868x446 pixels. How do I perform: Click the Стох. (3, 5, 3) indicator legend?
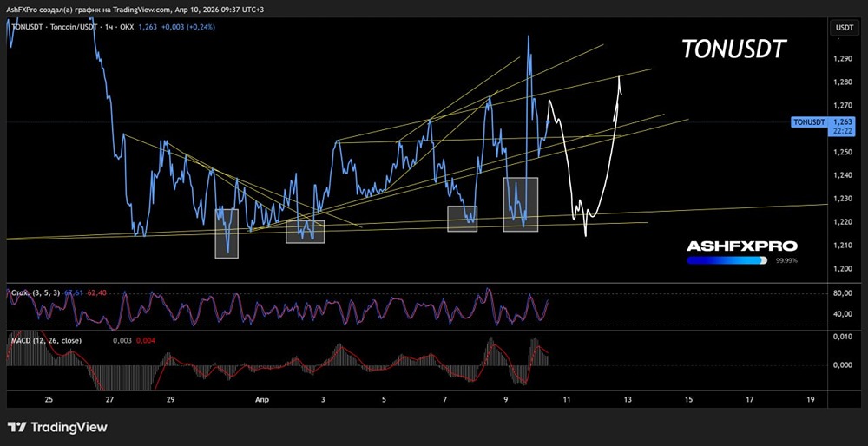(36, 292)
